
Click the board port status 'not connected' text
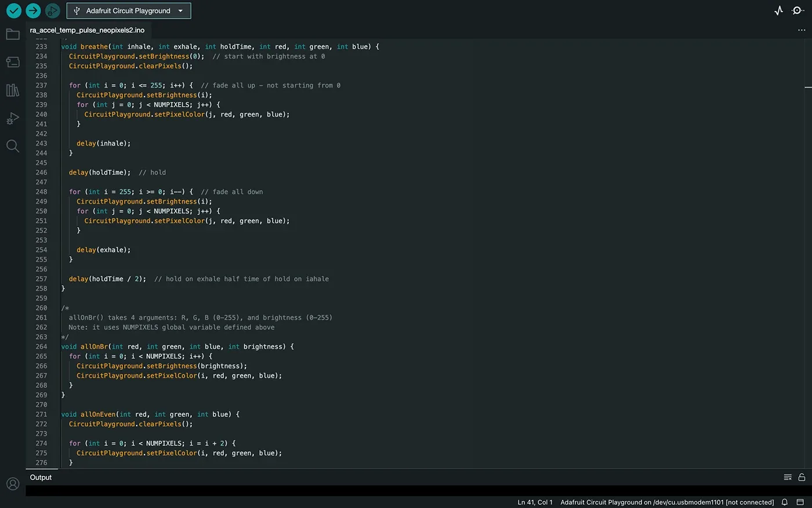(x=667, y=502)
